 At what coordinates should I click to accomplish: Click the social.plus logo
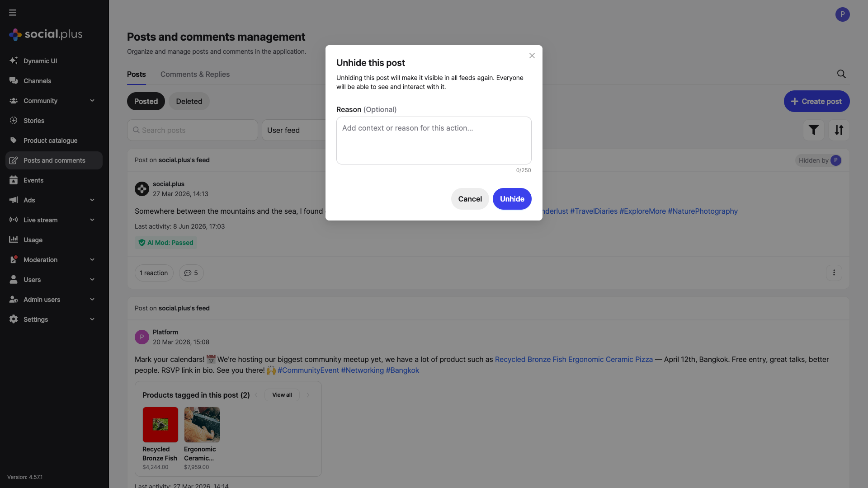[x=46, y=34]
